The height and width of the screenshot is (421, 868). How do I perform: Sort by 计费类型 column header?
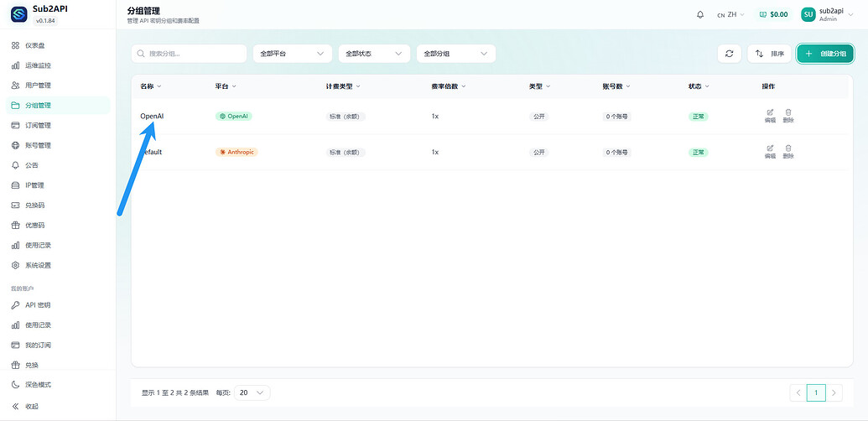pos(343,86)
